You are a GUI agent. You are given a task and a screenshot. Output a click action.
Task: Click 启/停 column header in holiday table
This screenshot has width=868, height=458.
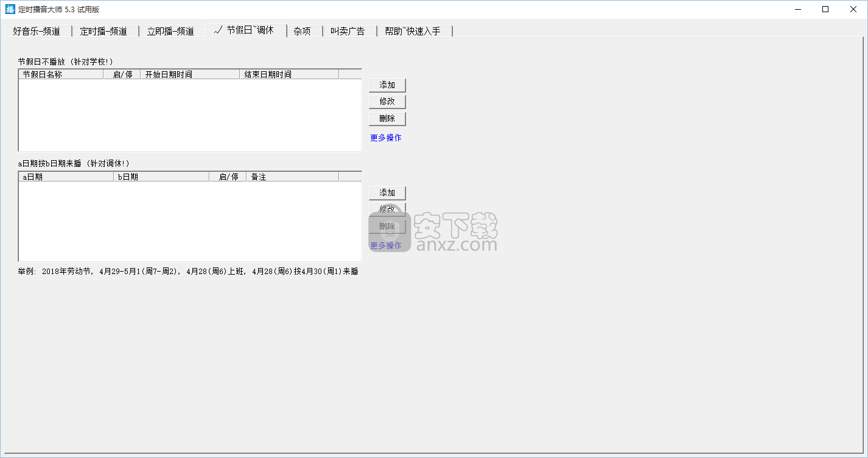pyautogui.click(x=122, y=74)
